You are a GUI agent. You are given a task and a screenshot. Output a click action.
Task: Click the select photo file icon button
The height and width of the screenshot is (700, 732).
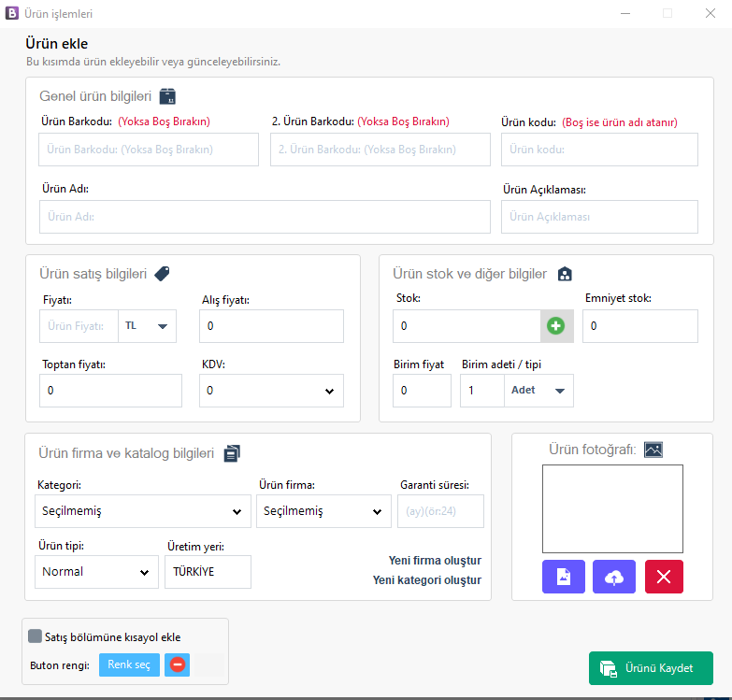pos(563,577)
